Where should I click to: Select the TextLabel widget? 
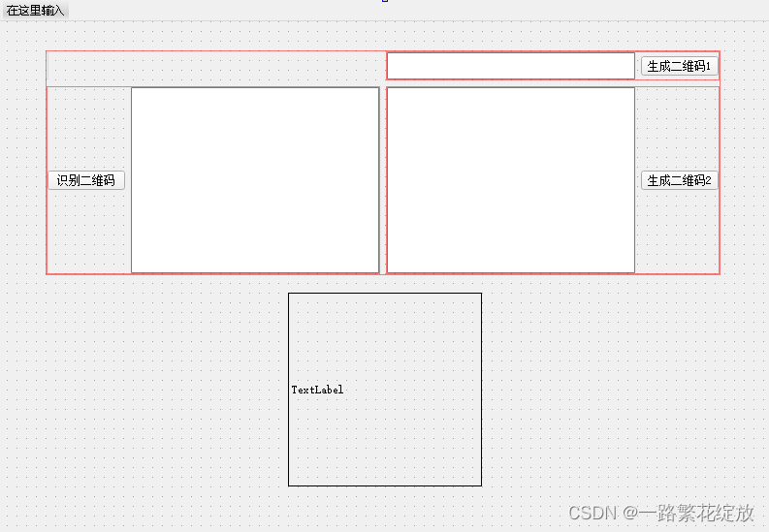[385, 390]
